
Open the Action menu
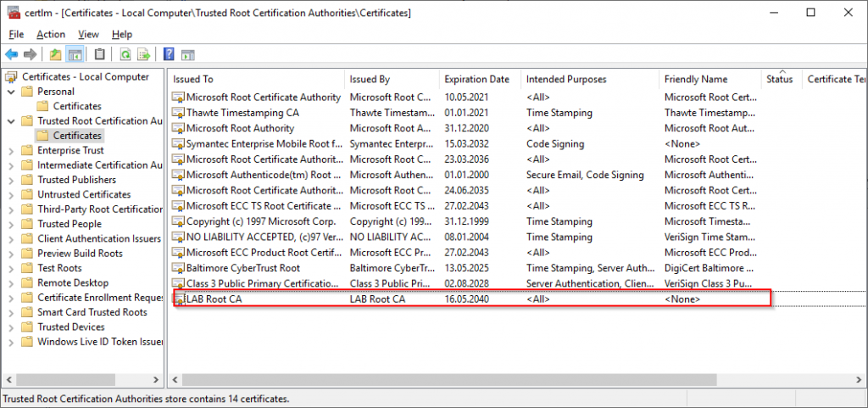point(51,34)
